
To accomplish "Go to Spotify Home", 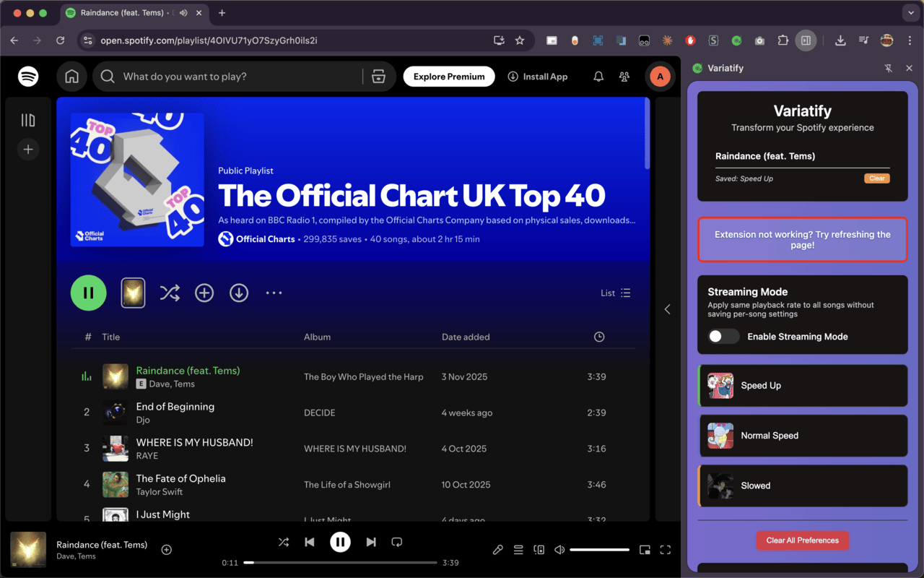I will [71, 77].
